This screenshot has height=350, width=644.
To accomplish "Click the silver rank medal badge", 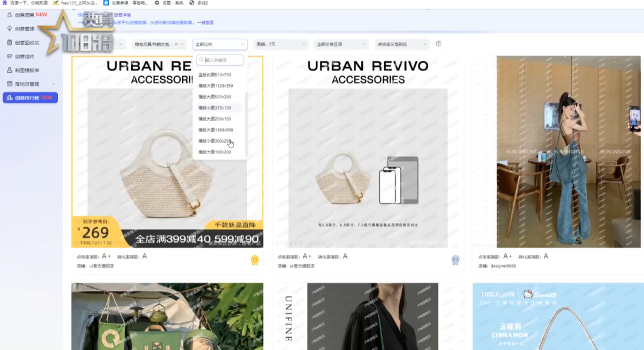I will point(455,260).
